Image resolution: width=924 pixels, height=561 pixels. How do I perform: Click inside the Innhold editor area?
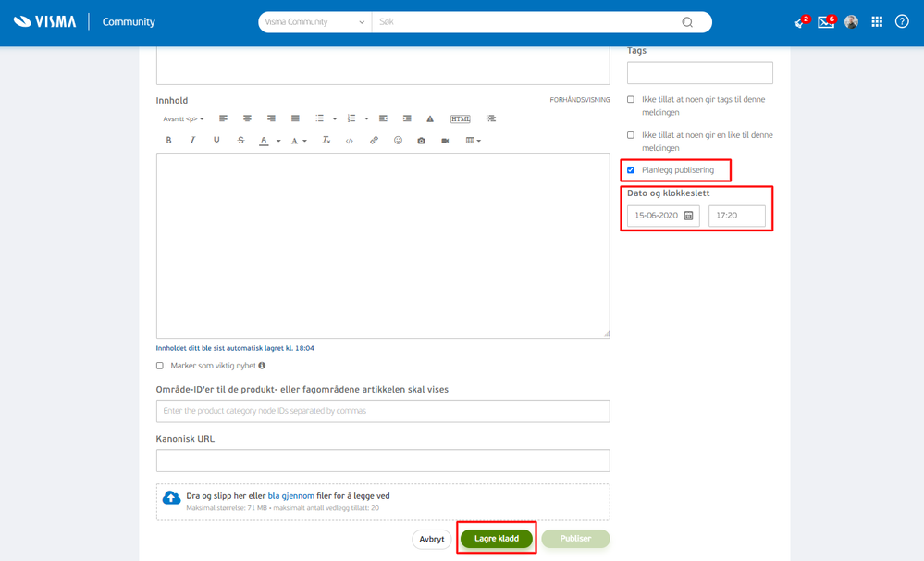click(x=383, y=246)
